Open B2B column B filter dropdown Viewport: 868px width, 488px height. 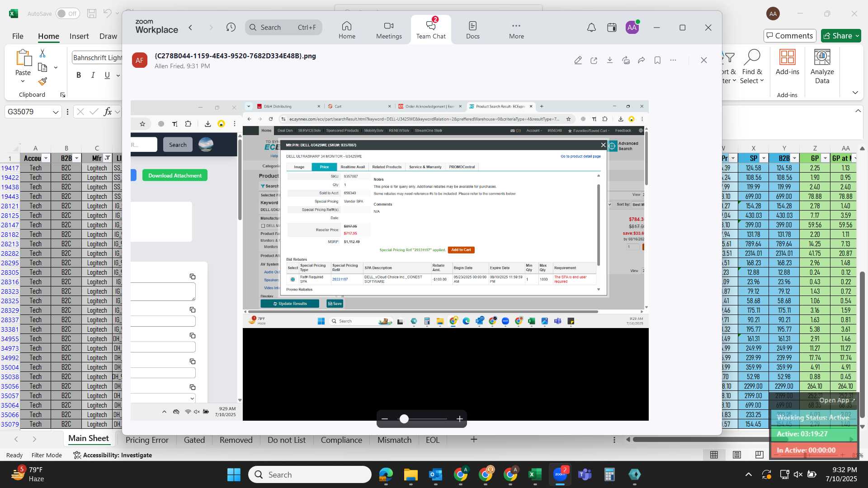point(76,158)
